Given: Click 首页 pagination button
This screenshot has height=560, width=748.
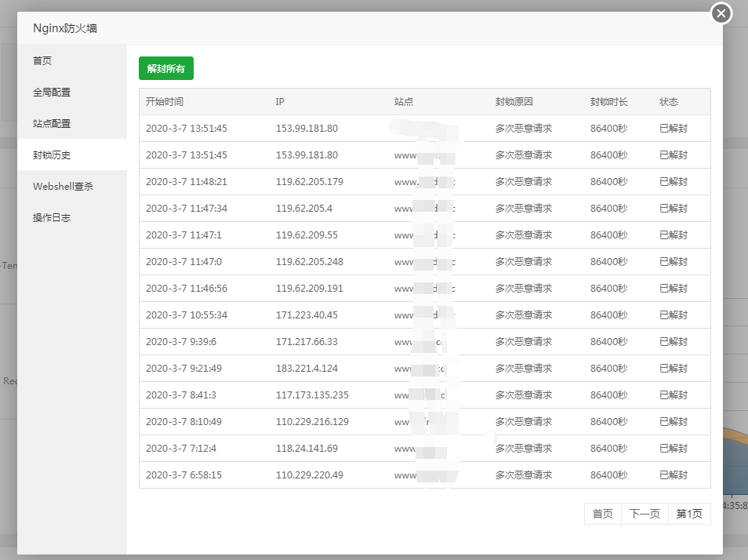Looking at the screenshot, I should (x=602, y=514).
